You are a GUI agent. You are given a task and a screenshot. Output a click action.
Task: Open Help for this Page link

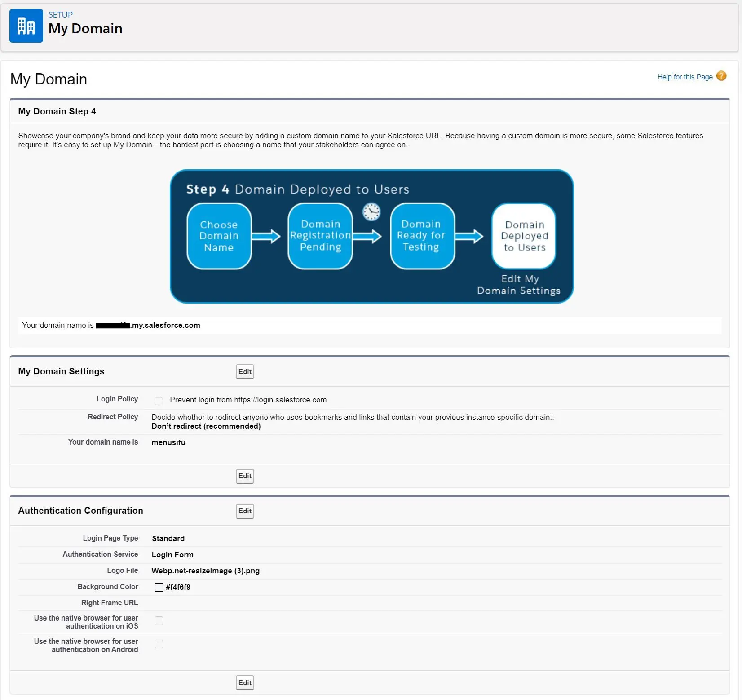tap(685, 77)
